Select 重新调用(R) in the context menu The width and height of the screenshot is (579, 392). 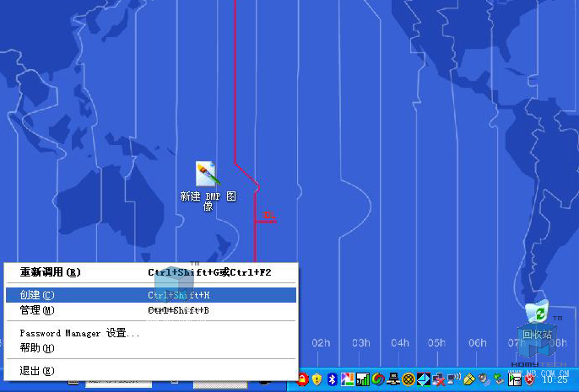(x=51, y=272)
